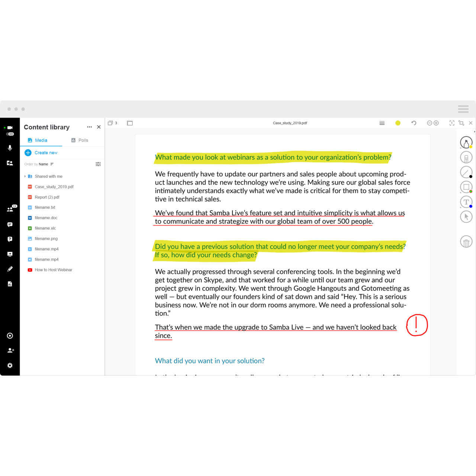Switch to the Polls tab

[80, 140]
